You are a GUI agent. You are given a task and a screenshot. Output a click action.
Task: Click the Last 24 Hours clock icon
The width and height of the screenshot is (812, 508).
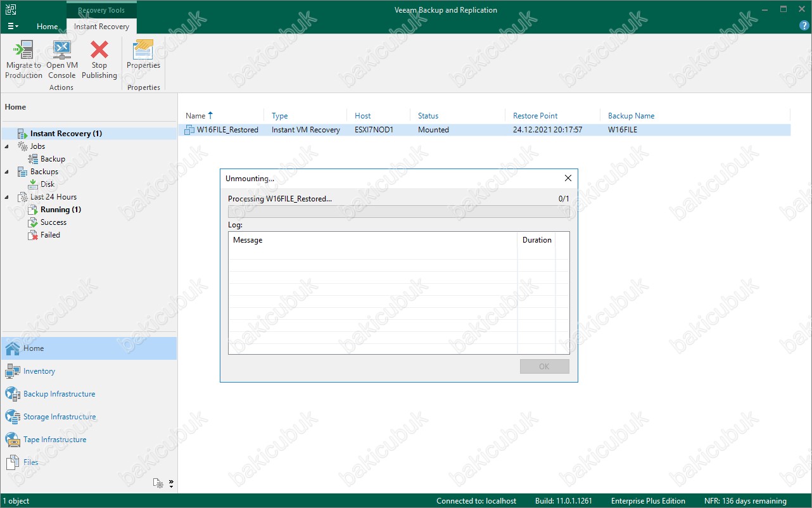click(x=22, y=197)
